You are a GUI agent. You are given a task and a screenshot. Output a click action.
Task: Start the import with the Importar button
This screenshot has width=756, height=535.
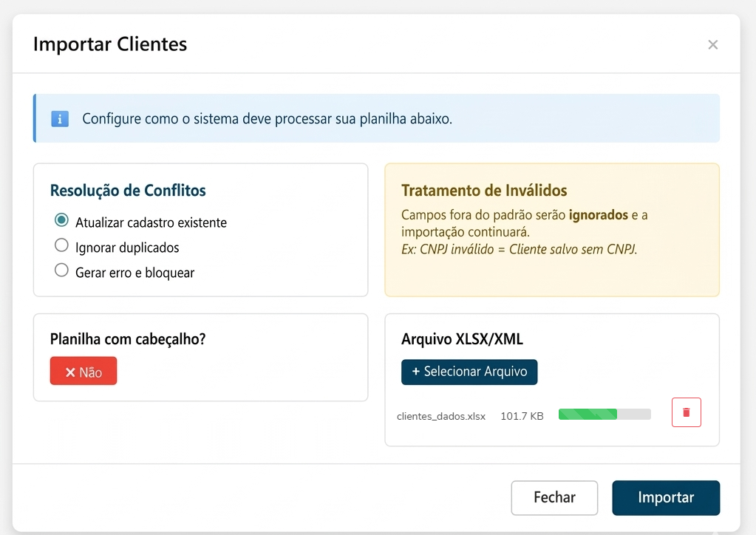[x=666, y=497]
